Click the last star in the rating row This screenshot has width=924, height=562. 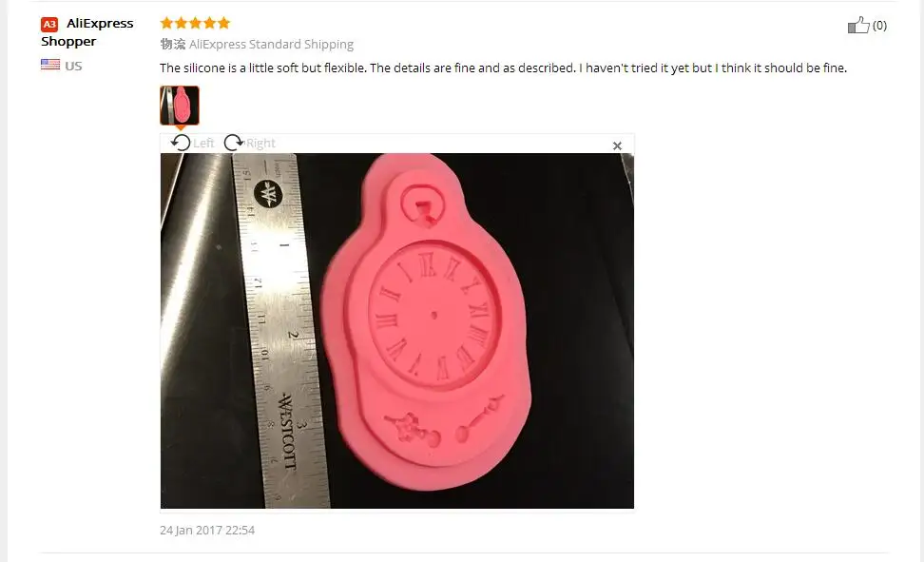pos(223,23)
